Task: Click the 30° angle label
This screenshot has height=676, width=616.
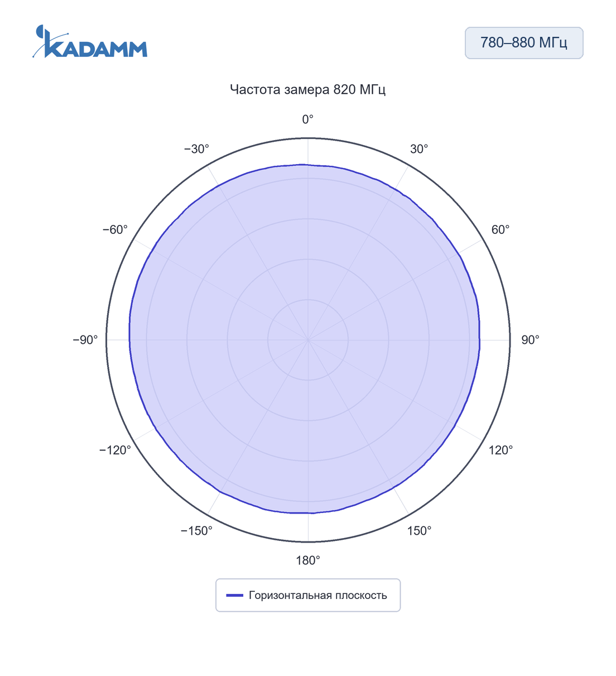Action: [419, 149]
